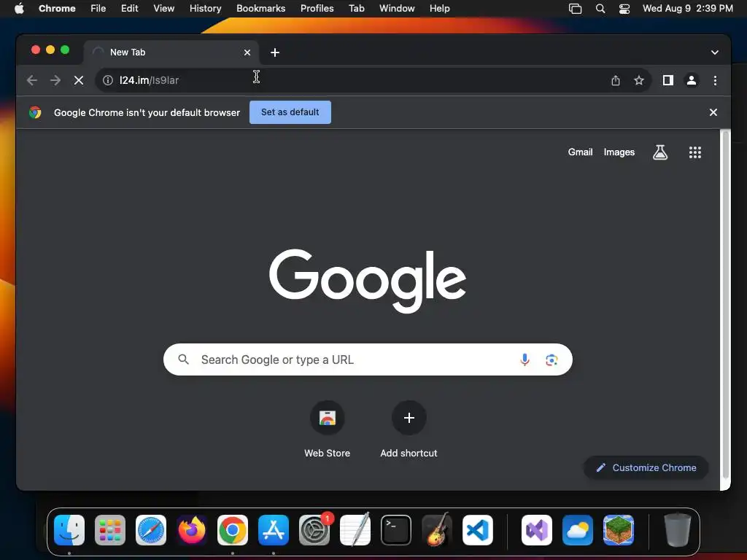Open the Bookmarks menu
747x560 pixels.
261,8
